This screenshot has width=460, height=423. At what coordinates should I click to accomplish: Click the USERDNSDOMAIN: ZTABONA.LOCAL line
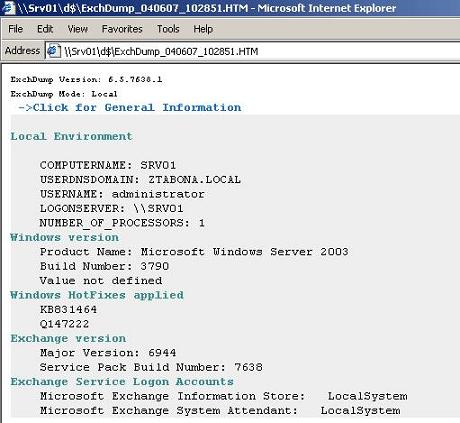click(x=140, y=180)
